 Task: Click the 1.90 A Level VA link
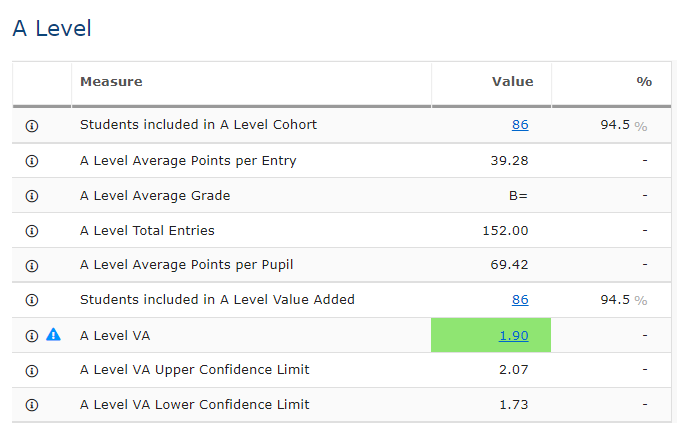(x=513, y=335)
